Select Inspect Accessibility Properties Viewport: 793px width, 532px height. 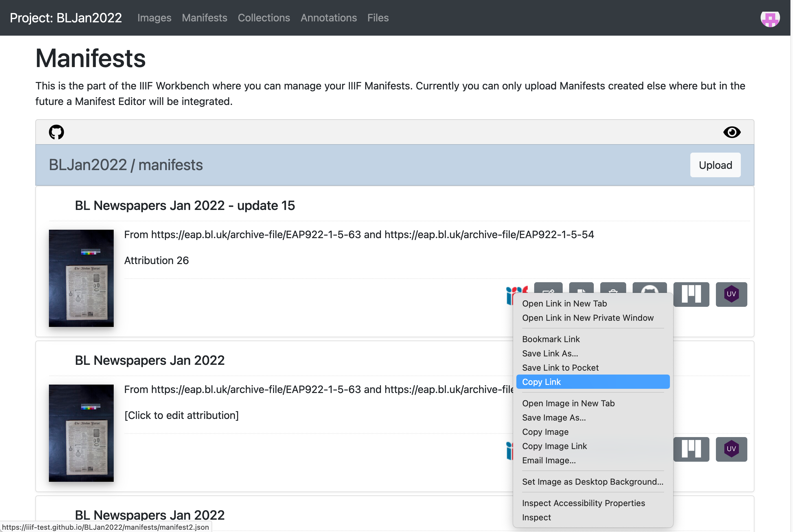click(593, 503)
